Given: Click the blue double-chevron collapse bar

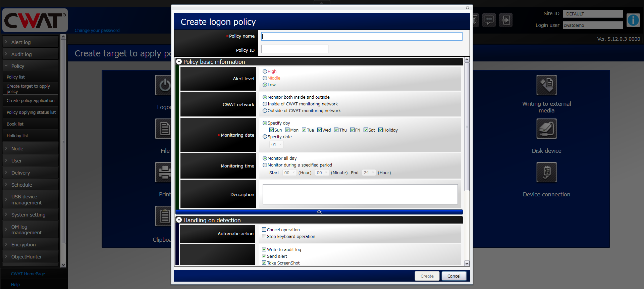Looking at the screenshot, I should 319,212.
